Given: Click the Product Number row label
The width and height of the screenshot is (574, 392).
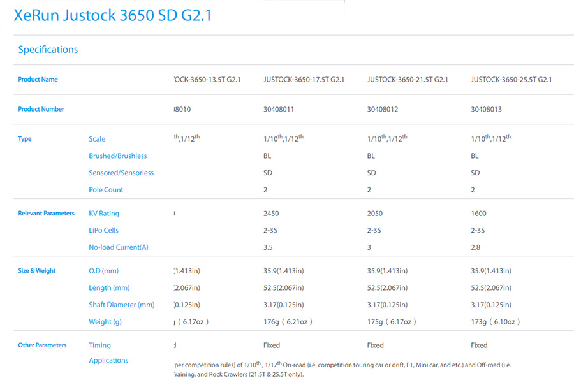Looking at the screenshot, I should coord(41,109).
